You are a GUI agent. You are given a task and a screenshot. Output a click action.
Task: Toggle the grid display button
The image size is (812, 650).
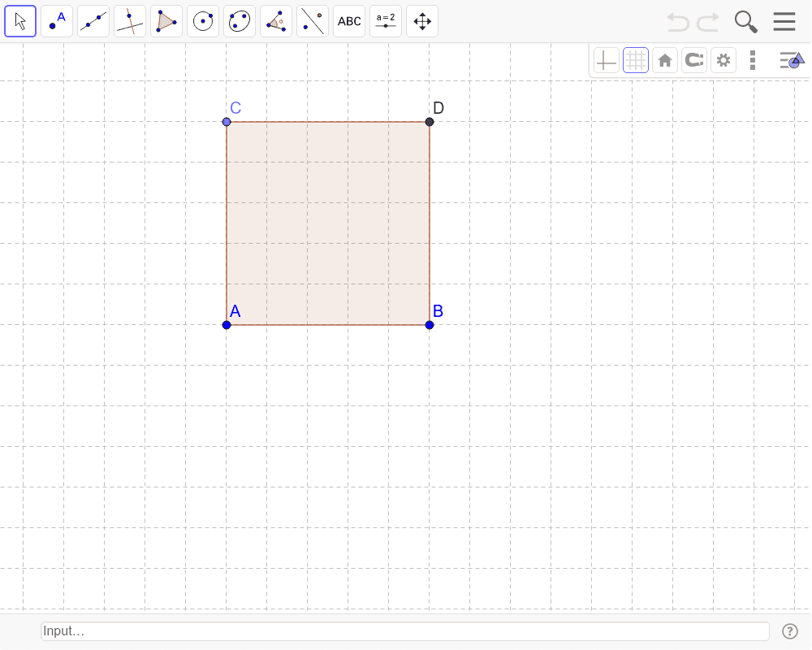tap(636, 61)
